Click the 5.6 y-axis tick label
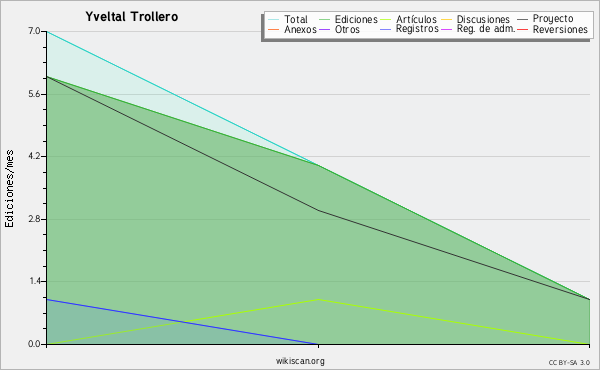The width and height of the screenshot is (600, 370). pyautogui.click(x=34, y=94)
